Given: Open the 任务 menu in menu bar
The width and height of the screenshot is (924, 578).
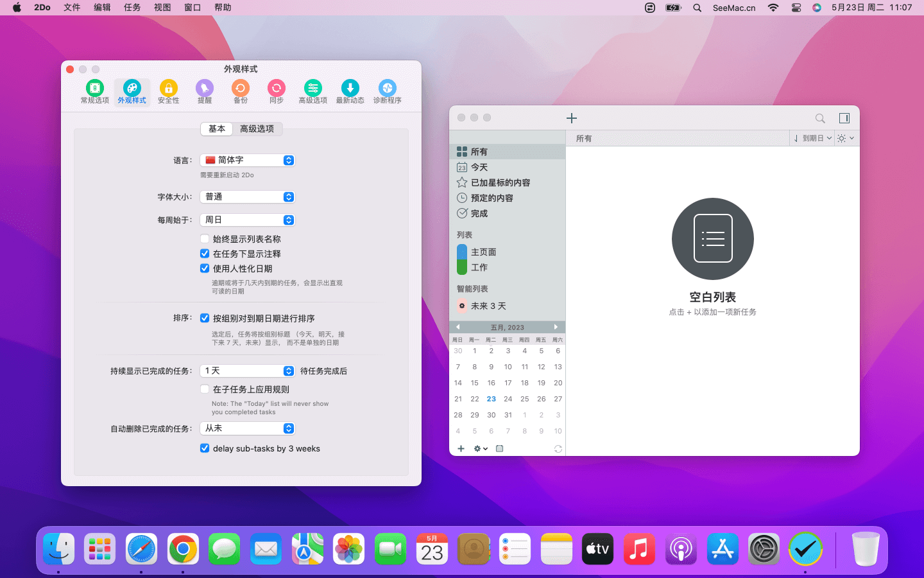Looking at the screenshot, I should [x=132, y=8].
